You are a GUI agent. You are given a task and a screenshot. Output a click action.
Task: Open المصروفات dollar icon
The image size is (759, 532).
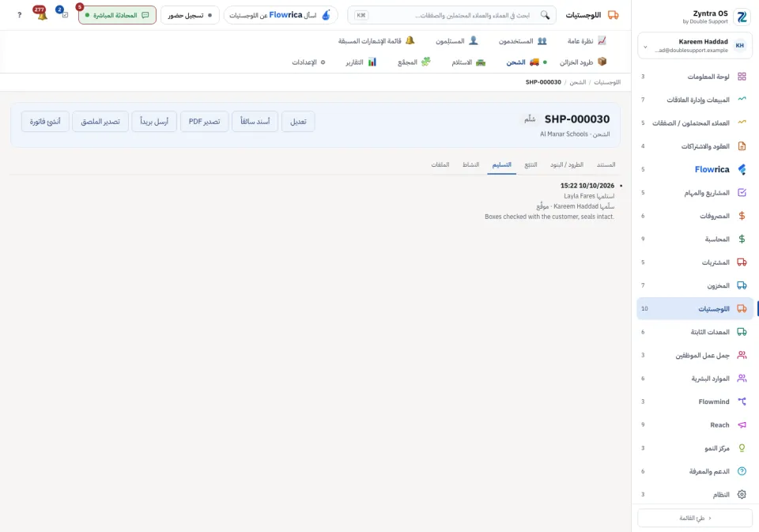[x=742, y=216]
